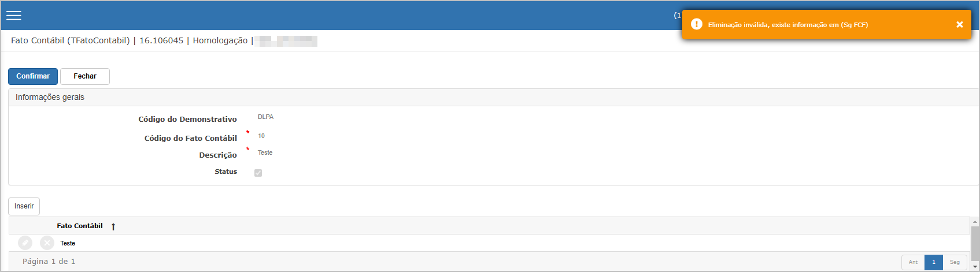The height and width of the screenshot is (272, 980).
Task: Go to next page with Seg
Action: (955, 262)
